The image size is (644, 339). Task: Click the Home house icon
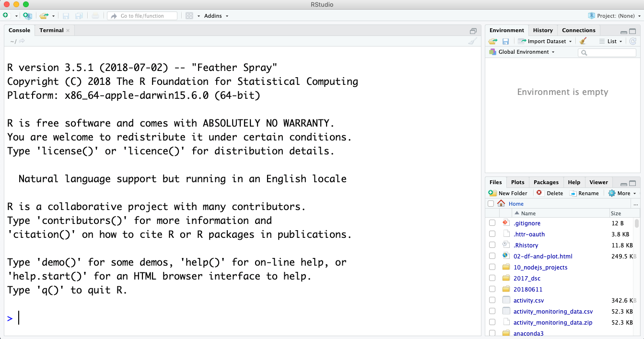pyautogui.click(x=501, y=203)
